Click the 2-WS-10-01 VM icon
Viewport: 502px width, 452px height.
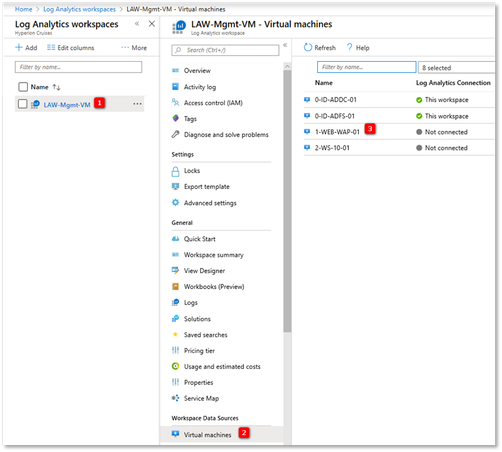[307, 147]
